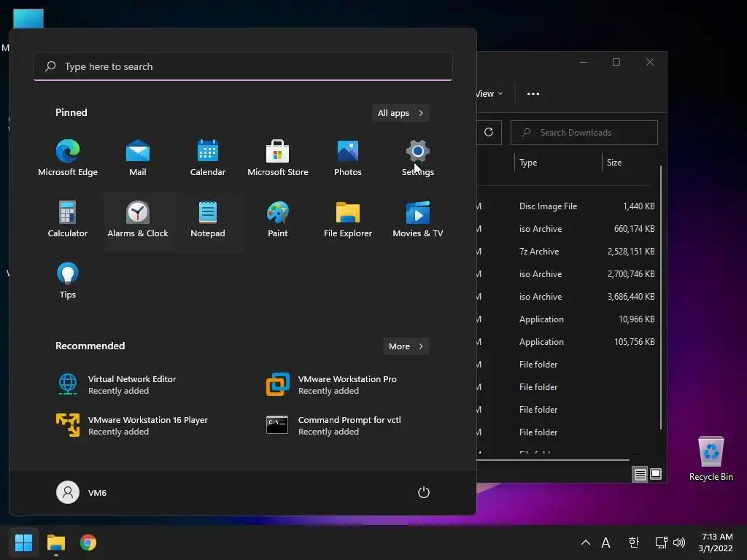Refresh the Downloads folder in File Explorer
This screenshot has width=747, height=560.
tap(489, 133)
